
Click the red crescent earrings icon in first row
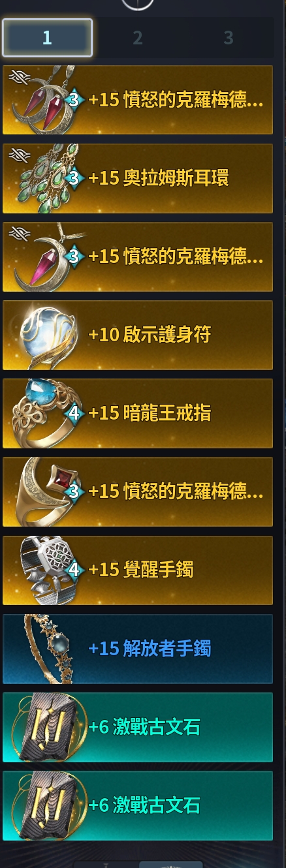pyautogui.click(x=44, y=99)
